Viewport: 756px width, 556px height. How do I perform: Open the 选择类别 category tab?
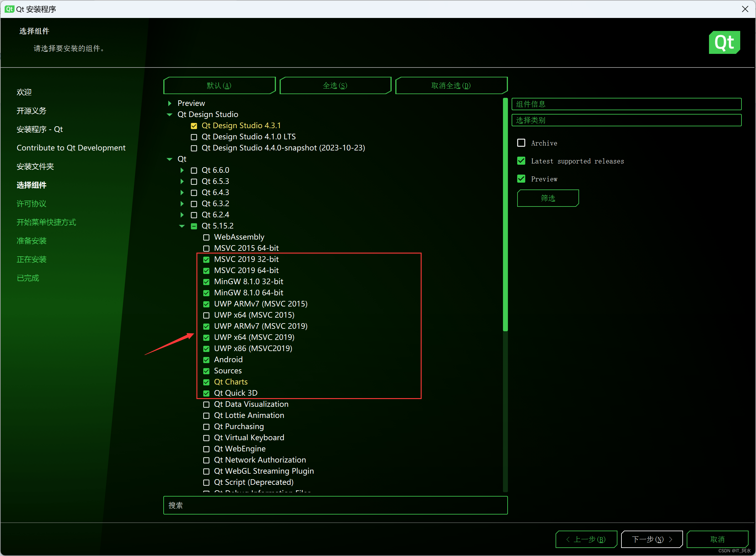coord(626,120)
